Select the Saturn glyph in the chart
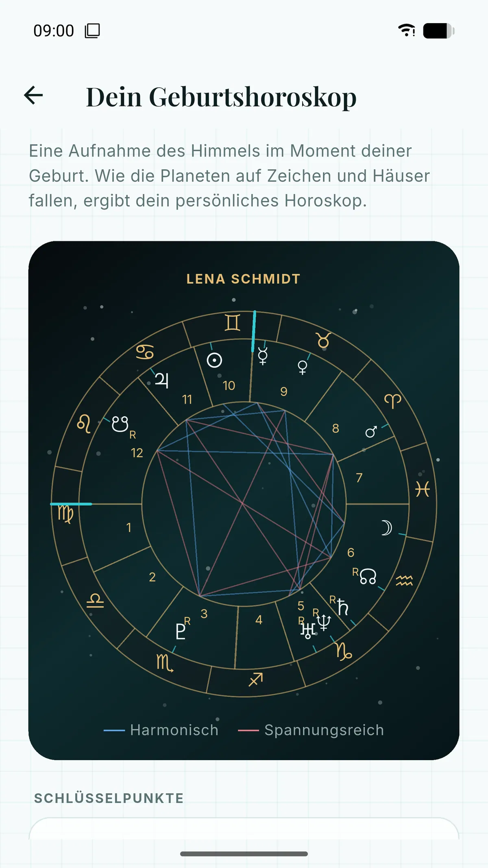The image size is (488, 868). (x=343, y=607)
